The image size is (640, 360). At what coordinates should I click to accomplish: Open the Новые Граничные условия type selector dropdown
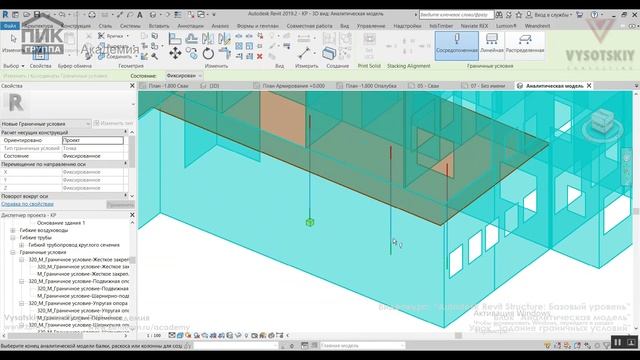click(46, 124)
